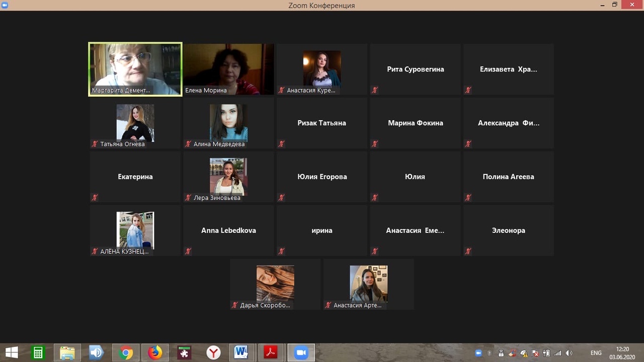Click muted mic icon on Александра Фи… tile

point(468,144)
